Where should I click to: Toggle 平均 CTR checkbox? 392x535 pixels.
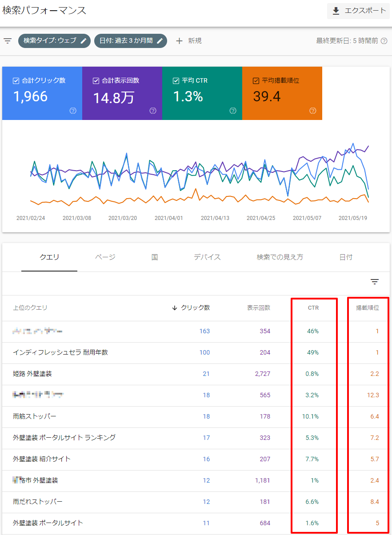(176, 81)
